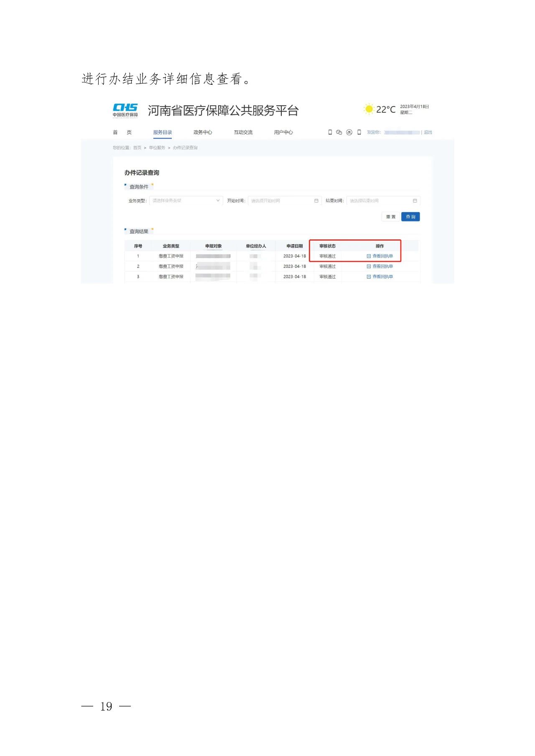Viewport: 535px width, 756px height.
Task: Click the 查询结果 section label
Action: (x=139, y=232)
